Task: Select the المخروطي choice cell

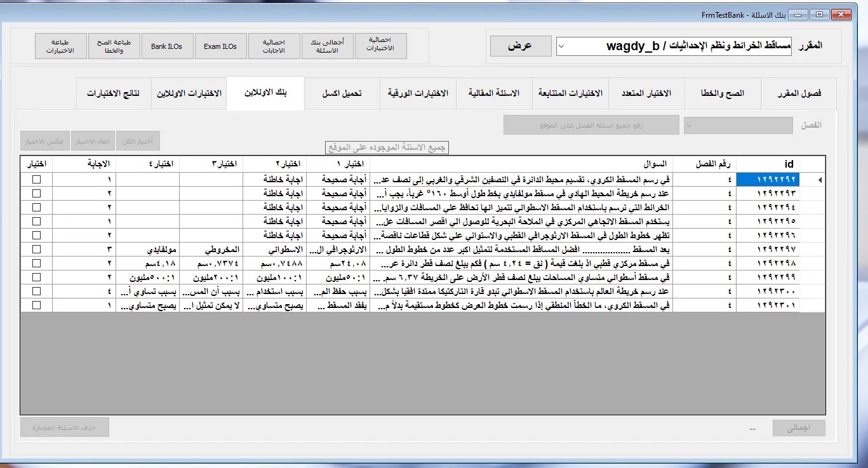Action: click(x=211, y=250)
